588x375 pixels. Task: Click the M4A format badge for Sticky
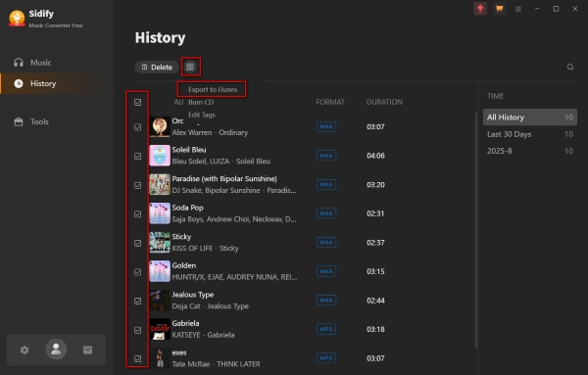326,243
